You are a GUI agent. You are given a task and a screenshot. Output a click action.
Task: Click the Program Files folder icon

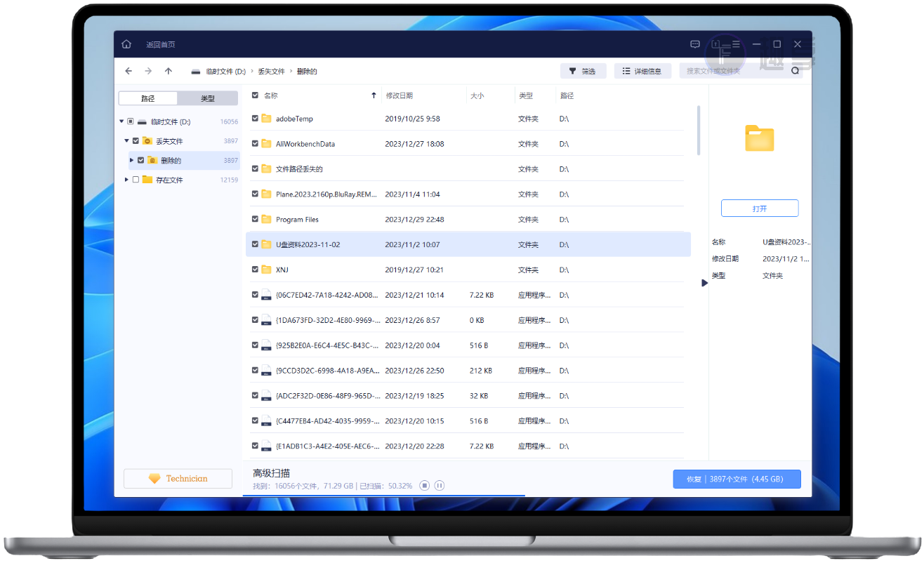point(266,220)
